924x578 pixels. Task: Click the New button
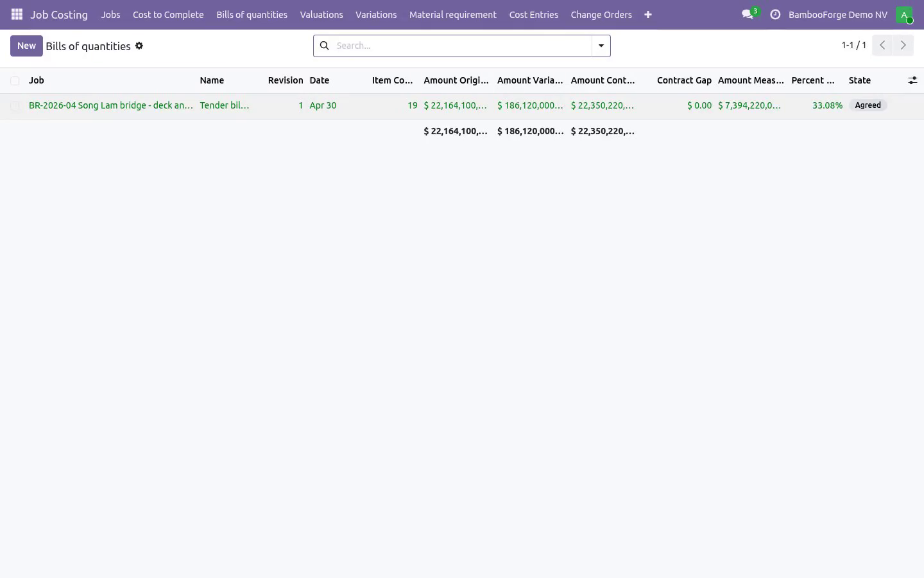tap(26, 46)
